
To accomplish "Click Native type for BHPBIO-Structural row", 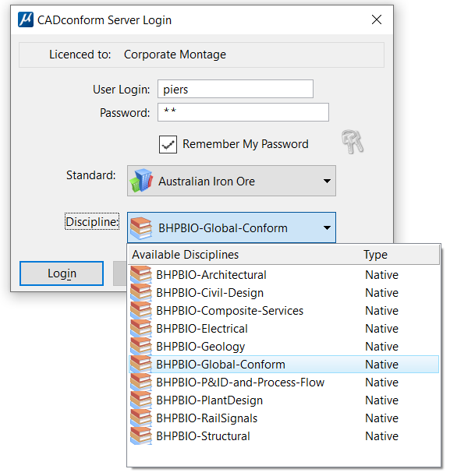I will (381, 436).
